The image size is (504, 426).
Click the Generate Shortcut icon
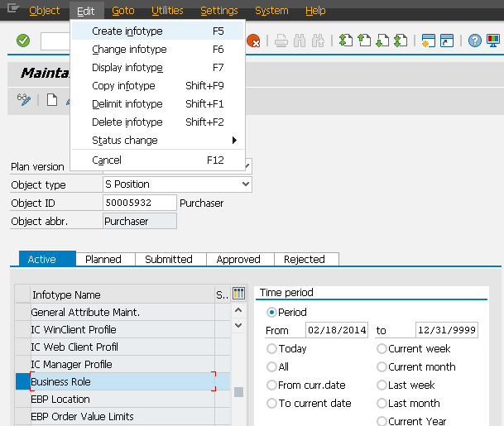click(x=447, y=41)
